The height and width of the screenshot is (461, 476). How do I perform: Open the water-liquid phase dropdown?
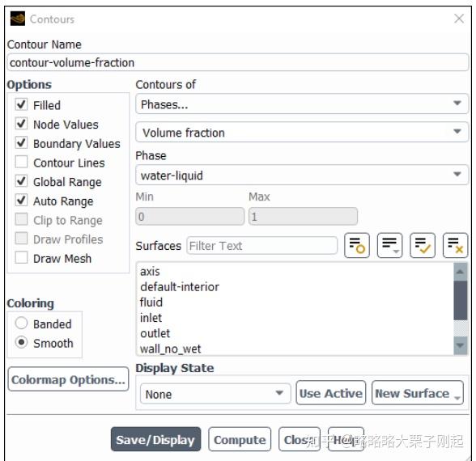coord(301,175)
